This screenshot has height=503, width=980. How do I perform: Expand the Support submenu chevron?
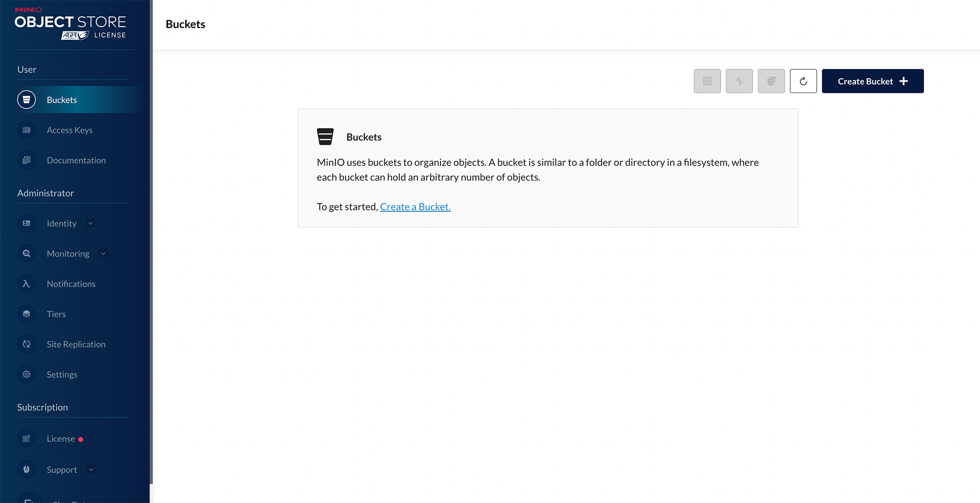tap(91, 470)
